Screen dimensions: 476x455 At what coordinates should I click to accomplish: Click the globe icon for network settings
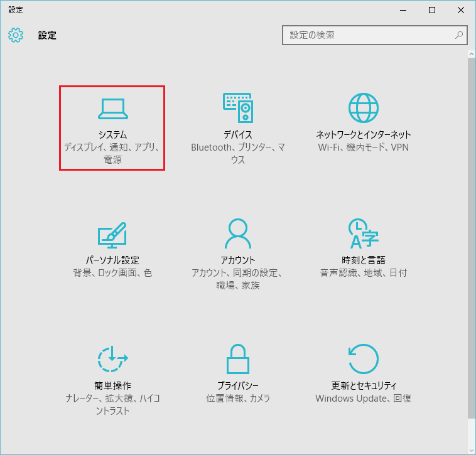tap(364, 108)
